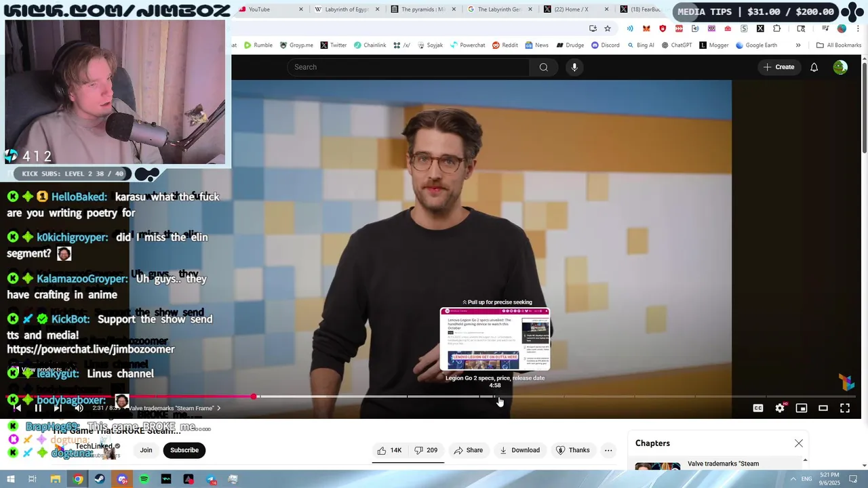Open Spotify from the taskbar
This screenshot has width=868, height=488.
(x=144, y=479)
